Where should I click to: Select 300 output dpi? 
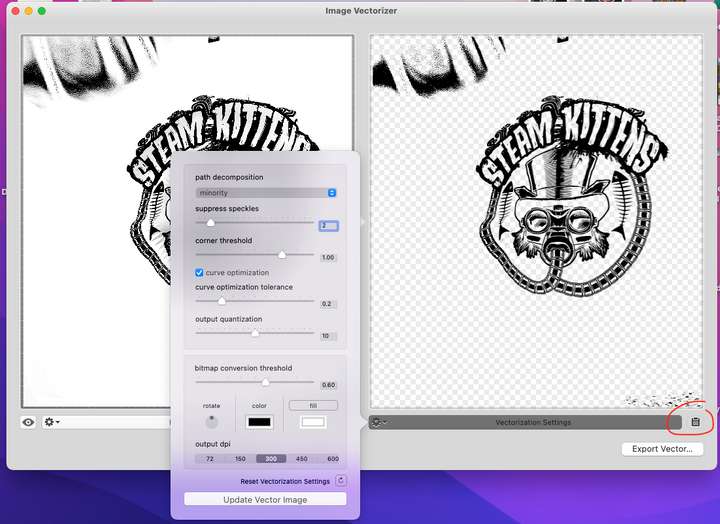point(271,459)
